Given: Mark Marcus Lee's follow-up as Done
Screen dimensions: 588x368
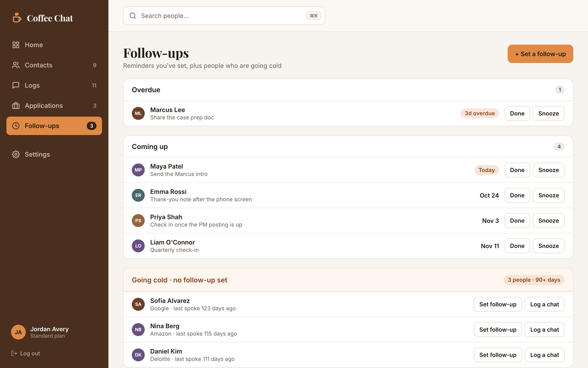Looking at the screenshot, I should (x=517, y=113).
